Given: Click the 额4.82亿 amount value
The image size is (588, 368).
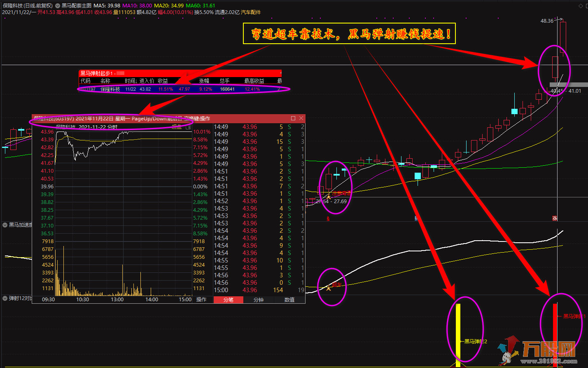Looking at the screenshot, I should click(x=146, y=12).
